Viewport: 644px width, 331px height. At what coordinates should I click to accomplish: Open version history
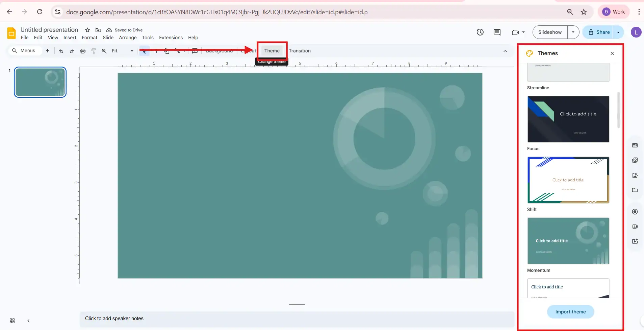pyautogui.click(x=480, y=32)
